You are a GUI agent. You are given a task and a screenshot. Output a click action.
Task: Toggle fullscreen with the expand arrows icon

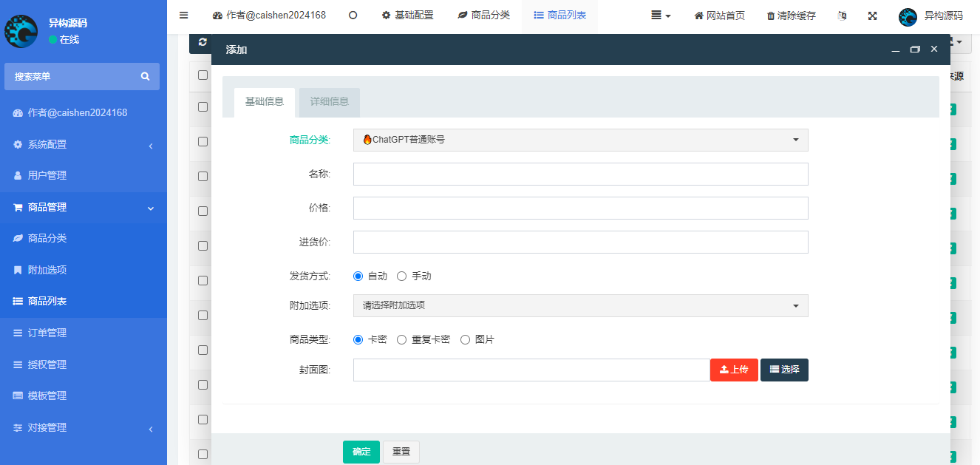[x=872, y=14]
